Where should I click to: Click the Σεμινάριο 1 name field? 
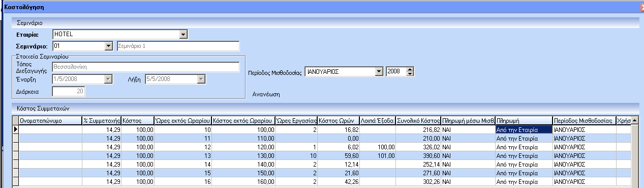point(178,46)
